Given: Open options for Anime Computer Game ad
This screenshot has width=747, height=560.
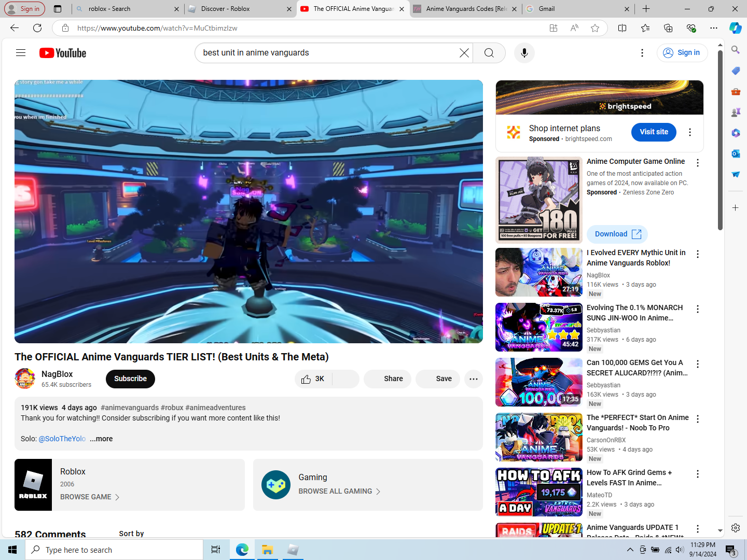Looking at the screenshot, I should pyautogui.click(x=698, y=163).
